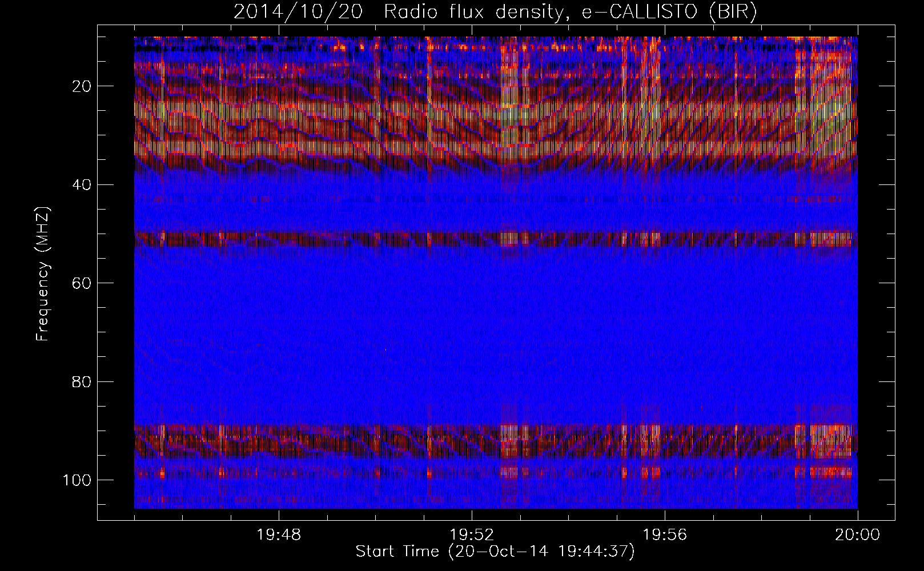The width and height of the screenshot is (924, 571).
Task: Click the 19:48 time tick label
Action: click(279, 536)
